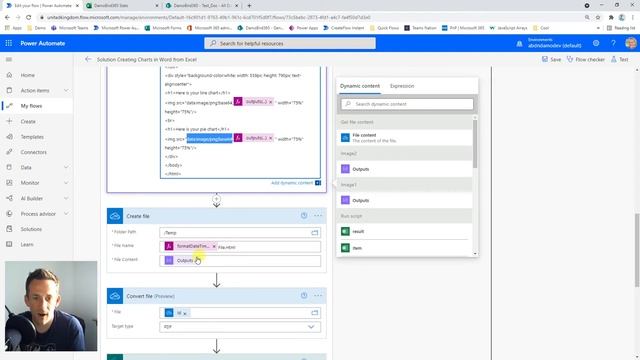Remove formatDateTime token from File Name
This screenshot has width=640, height=360.
click(214, 247)
